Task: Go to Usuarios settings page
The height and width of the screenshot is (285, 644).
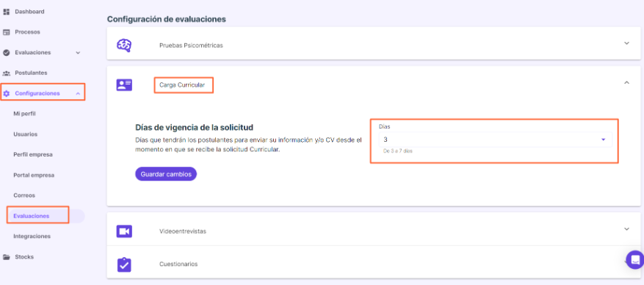Action: point(26,134)
